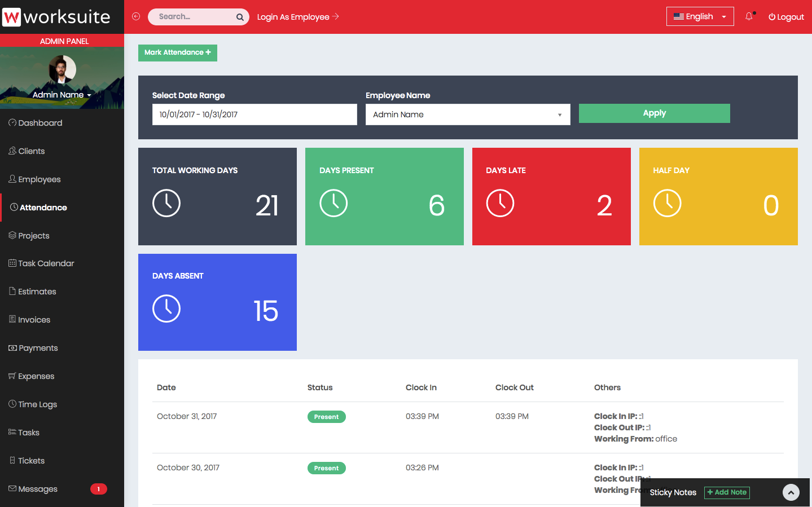
Task: Expand the Admin Name profile menu
Action: [x=62, y=95]
